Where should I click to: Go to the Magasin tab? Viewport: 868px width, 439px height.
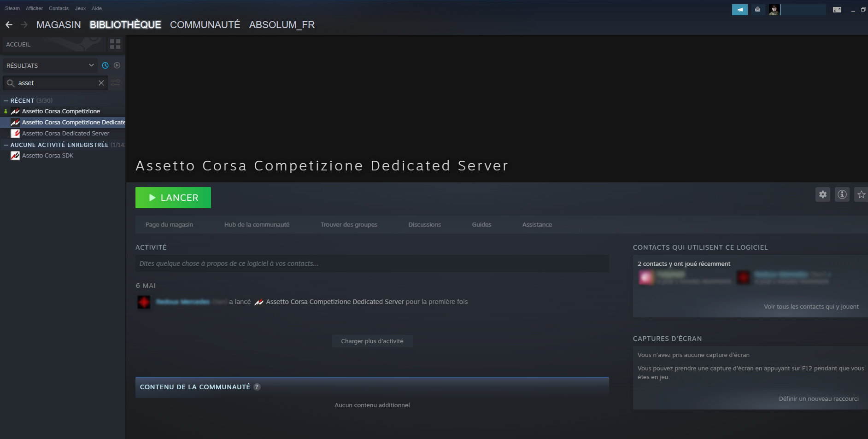[59, 25]
